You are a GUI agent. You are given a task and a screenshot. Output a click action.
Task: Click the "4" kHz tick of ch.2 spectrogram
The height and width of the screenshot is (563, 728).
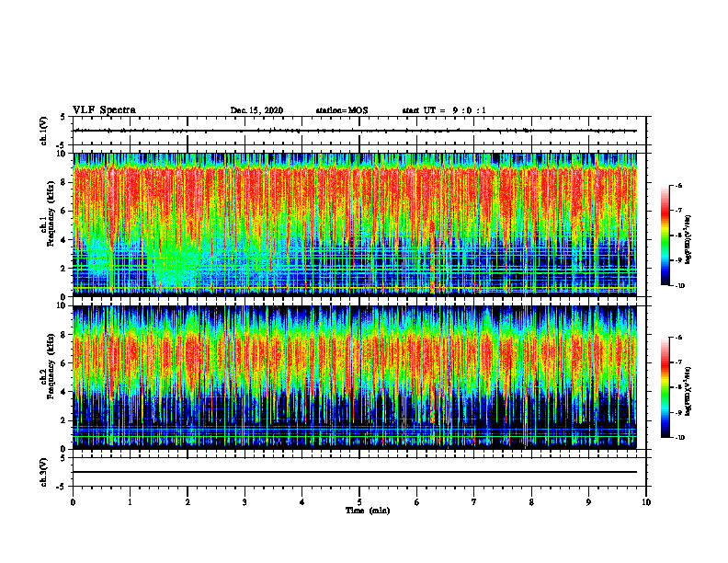(x=64, y=392)
